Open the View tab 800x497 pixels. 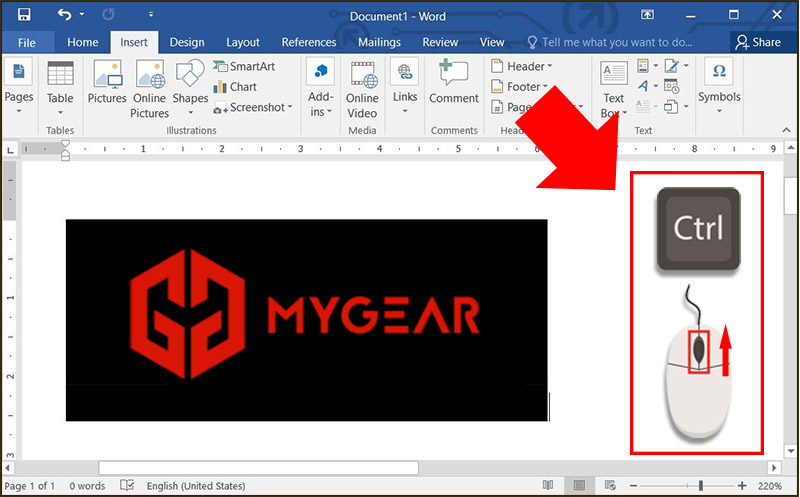click(492, 42)
